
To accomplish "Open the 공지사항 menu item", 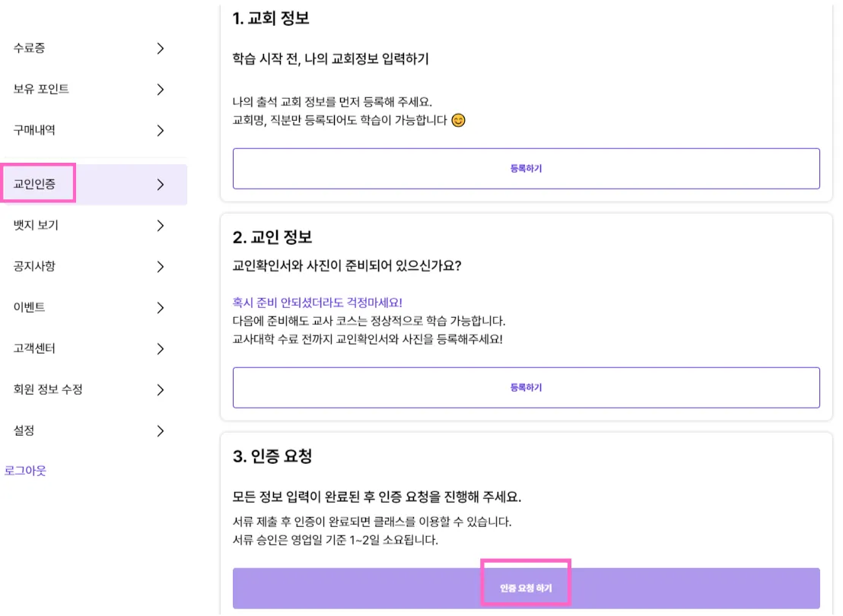I will (34, 266).
